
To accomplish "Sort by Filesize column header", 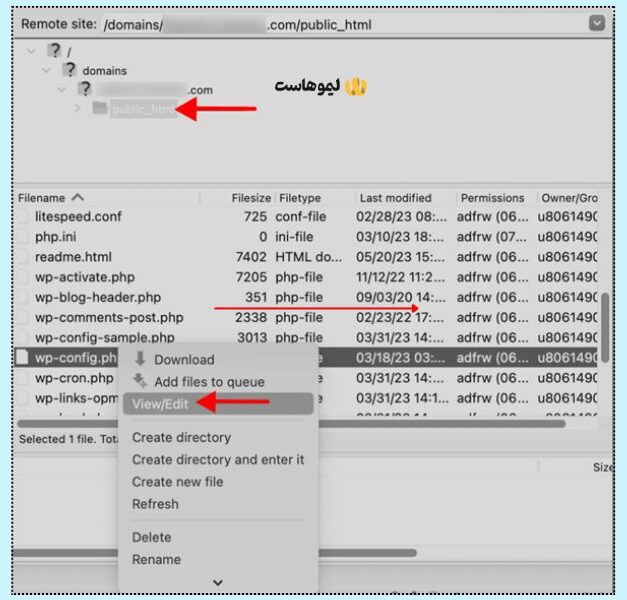I will 251,198.
